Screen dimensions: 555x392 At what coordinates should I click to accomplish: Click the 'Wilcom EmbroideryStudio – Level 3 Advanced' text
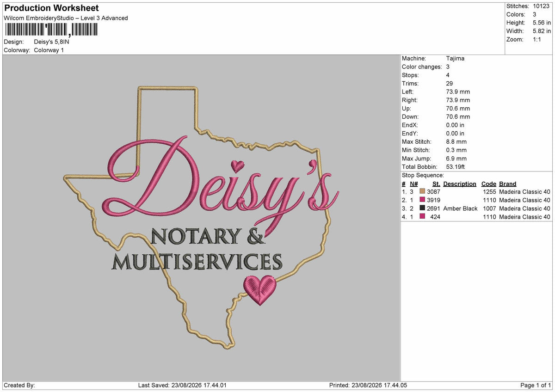tap(66, 18)
